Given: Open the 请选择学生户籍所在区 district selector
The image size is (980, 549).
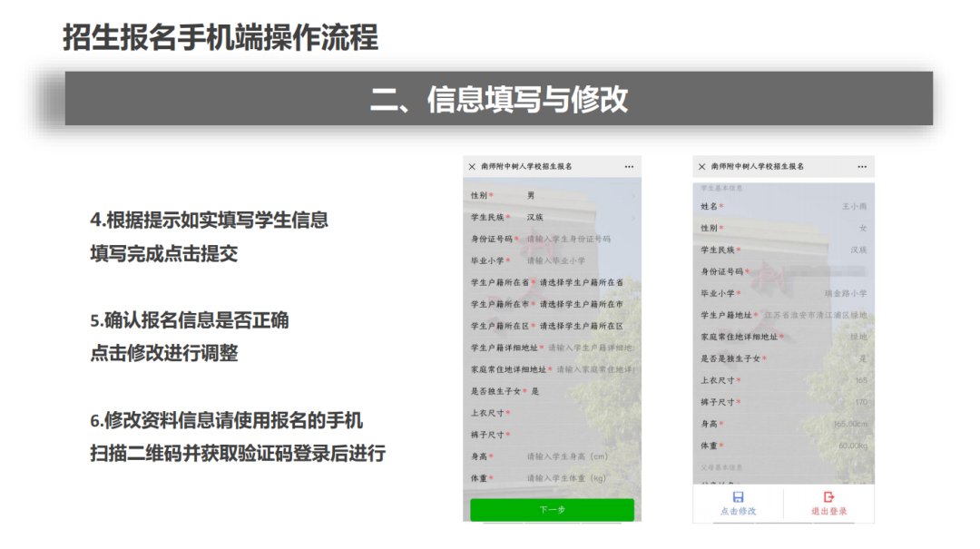Looking at the screenshot, I should tap(581, 326).
